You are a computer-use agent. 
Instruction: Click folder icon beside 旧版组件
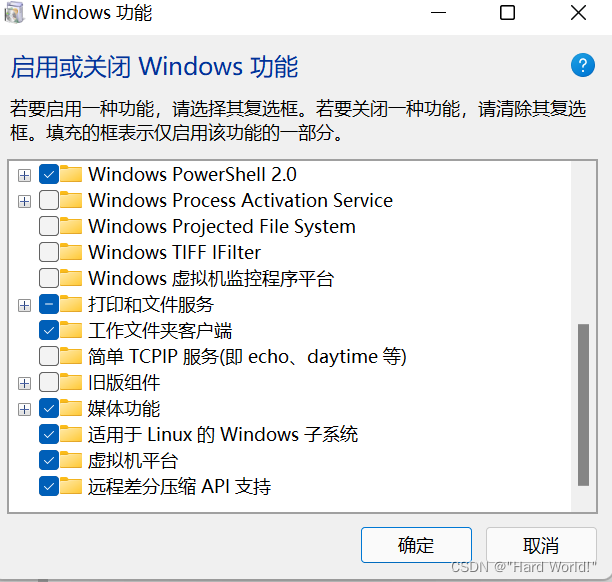point(71,382)
